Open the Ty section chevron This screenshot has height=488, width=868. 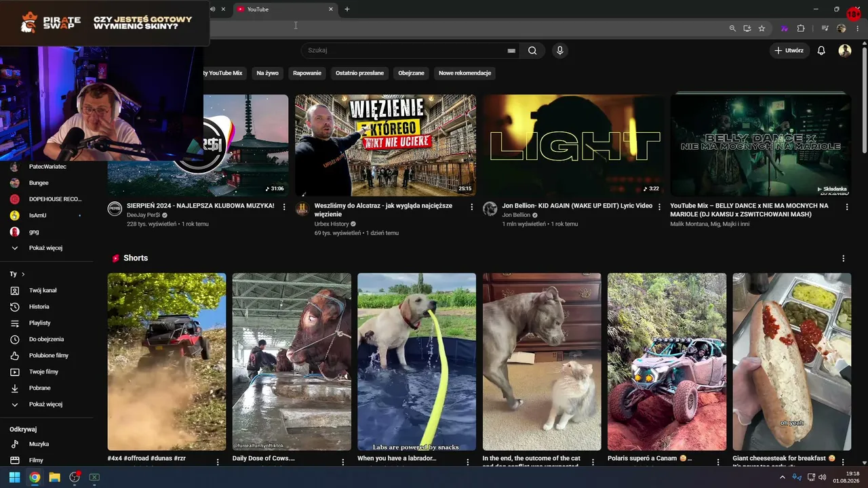coord(23,274)
